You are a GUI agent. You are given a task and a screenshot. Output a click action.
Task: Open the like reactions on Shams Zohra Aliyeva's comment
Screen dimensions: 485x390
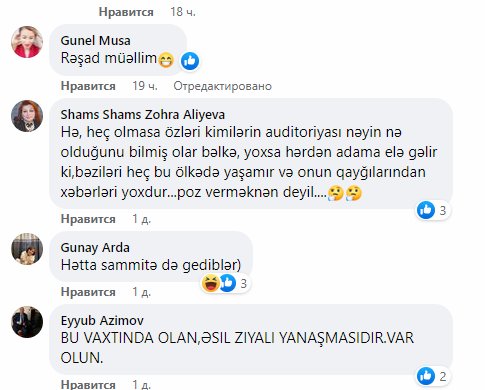pyautogui.click(x=433, y=210)
